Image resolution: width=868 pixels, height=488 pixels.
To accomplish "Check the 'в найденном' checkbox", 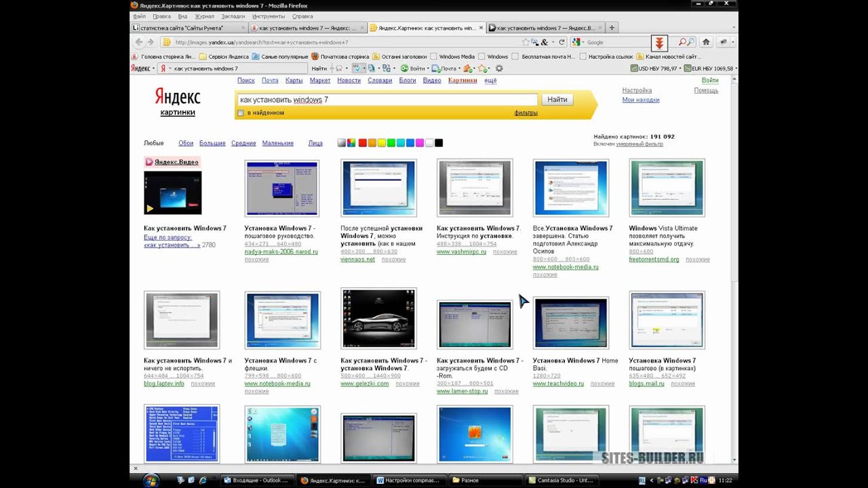I will tap(241, 113).
